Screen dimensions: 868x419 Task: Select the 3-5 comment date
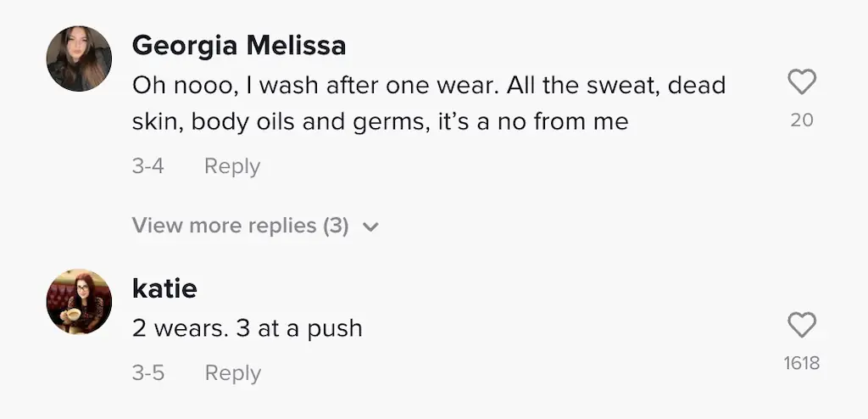[x=148, y=373]
